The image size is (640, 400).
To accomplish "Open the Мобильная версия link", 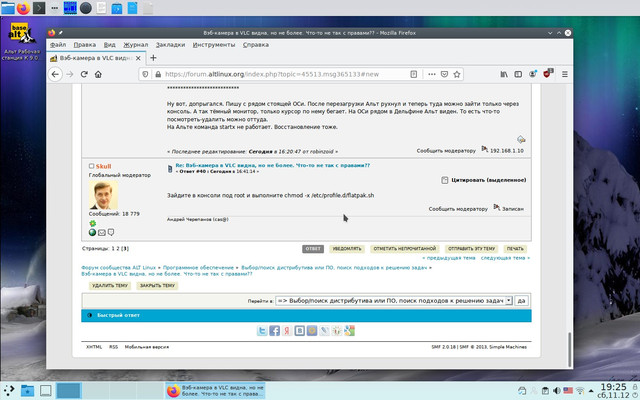I will click(147, 347).
